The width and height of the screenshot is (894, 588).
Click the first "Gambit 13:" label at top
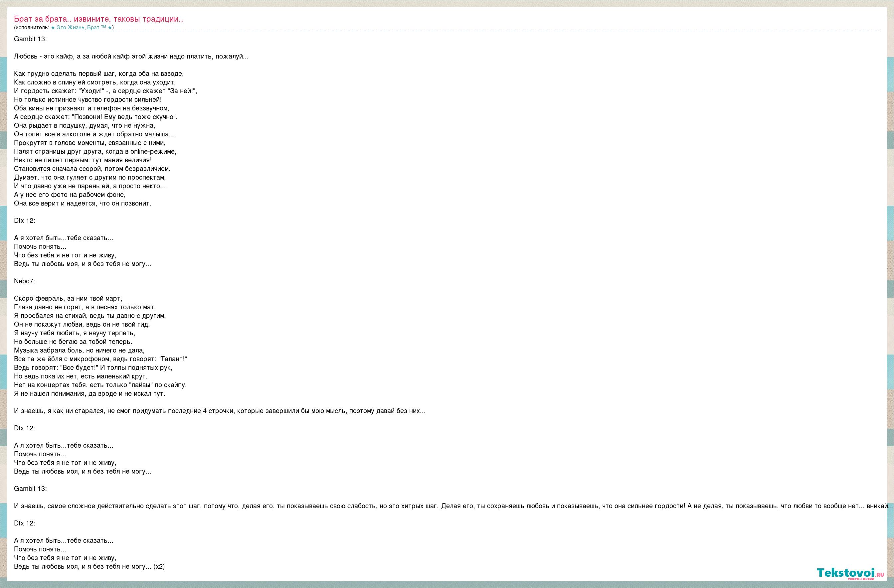[30, 39]
